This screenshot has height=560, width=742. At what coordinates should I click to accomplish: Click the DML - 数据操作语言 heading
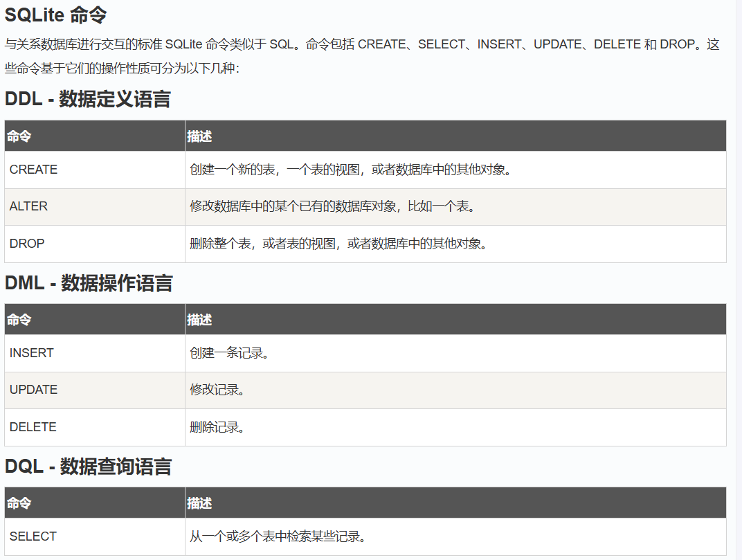(x=89, y=282)
